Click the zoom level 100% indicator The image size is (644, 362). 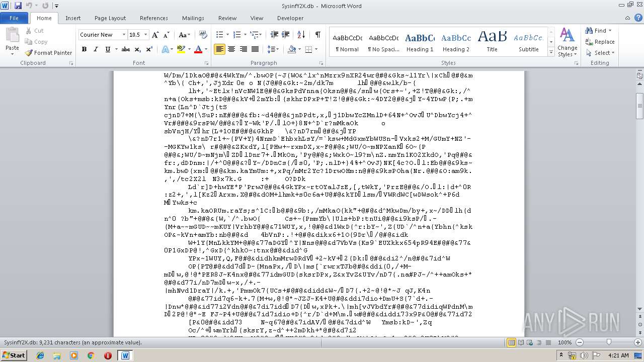click(x=565, y=342)
